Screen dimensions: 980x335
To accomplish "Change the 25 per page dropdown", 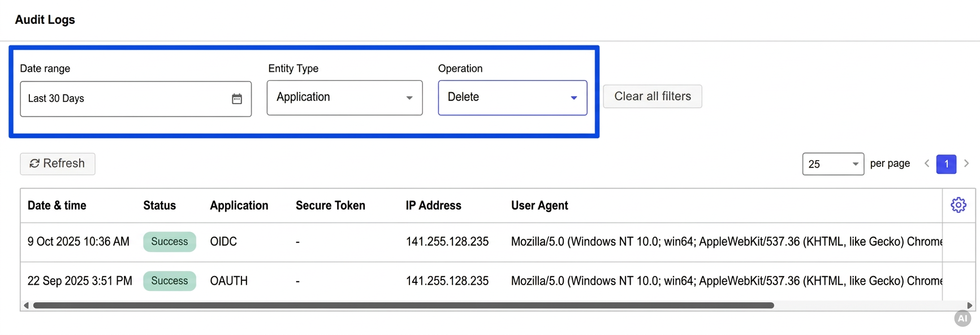I will [833, 164].
